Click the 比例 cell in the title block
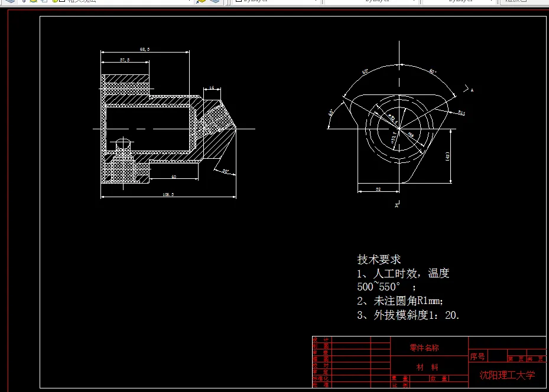 (399, 385)
